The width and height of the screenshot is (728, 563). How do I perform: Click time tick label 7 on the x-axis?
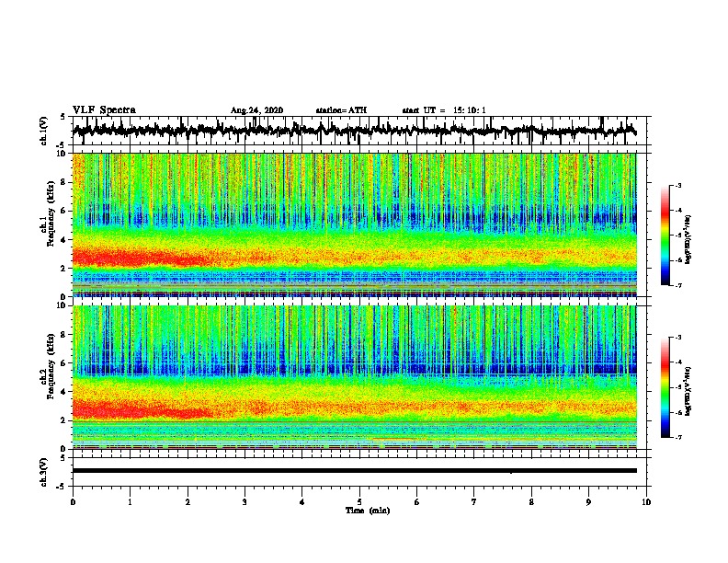[x=474, y=502]
